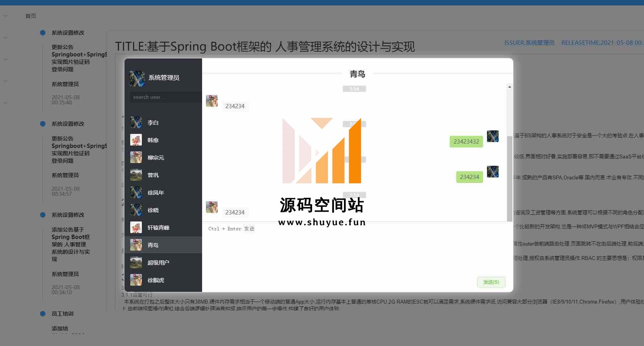Image resolution: width=644 pixels, height=346 pixels.
Task: Click 员工培训 timeline dot
Action: tap(43, 314)
